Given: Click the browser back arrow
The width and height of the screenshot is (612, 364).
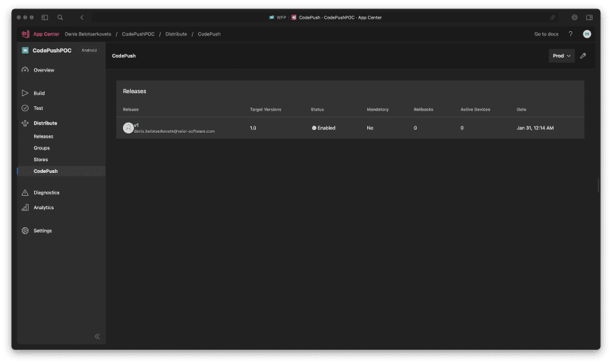Looking at the screenshot, I should 82,17.
